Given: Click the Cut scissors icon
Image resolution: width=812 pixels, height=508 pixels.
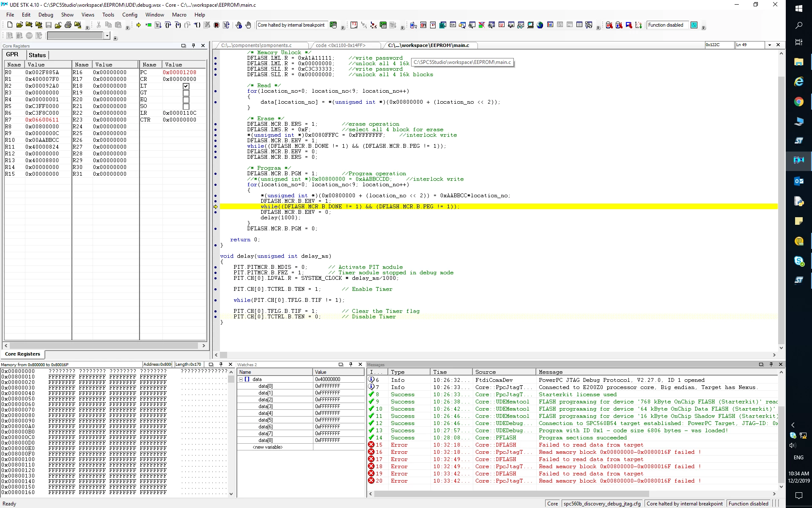Looking at the screenshot, I should [99, 25].
